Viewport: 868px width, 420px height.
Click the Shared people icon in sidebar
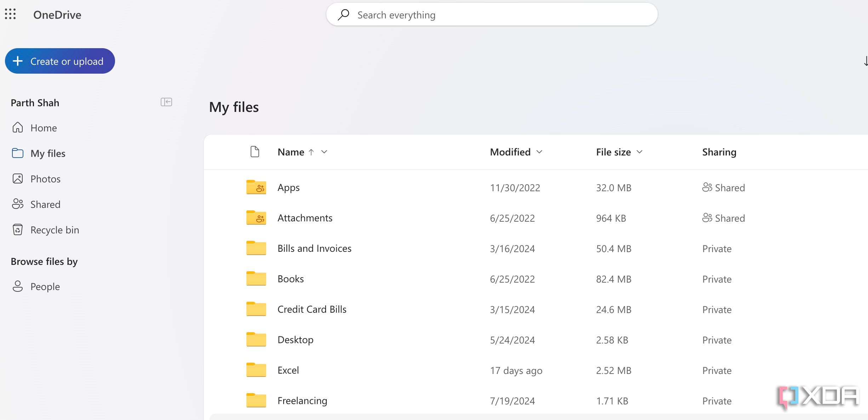pyautogui.click(x=18, y=204)
